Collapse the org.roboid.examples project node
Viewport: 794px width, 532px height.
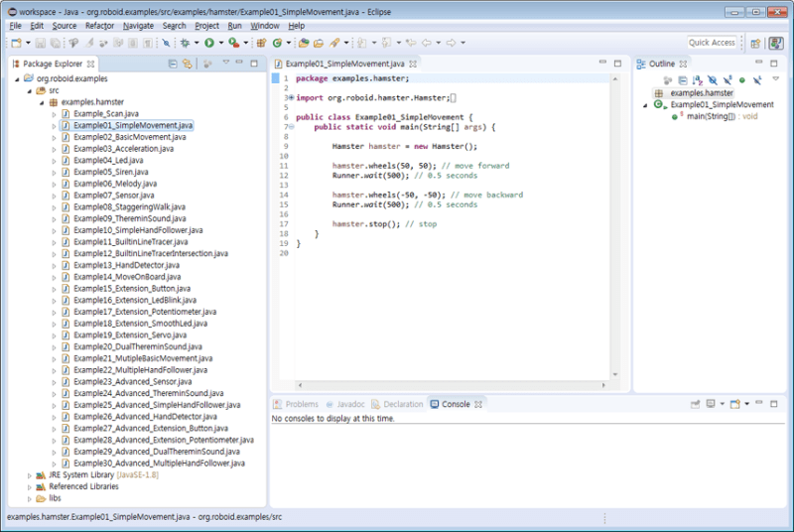[x=17, y=79]
